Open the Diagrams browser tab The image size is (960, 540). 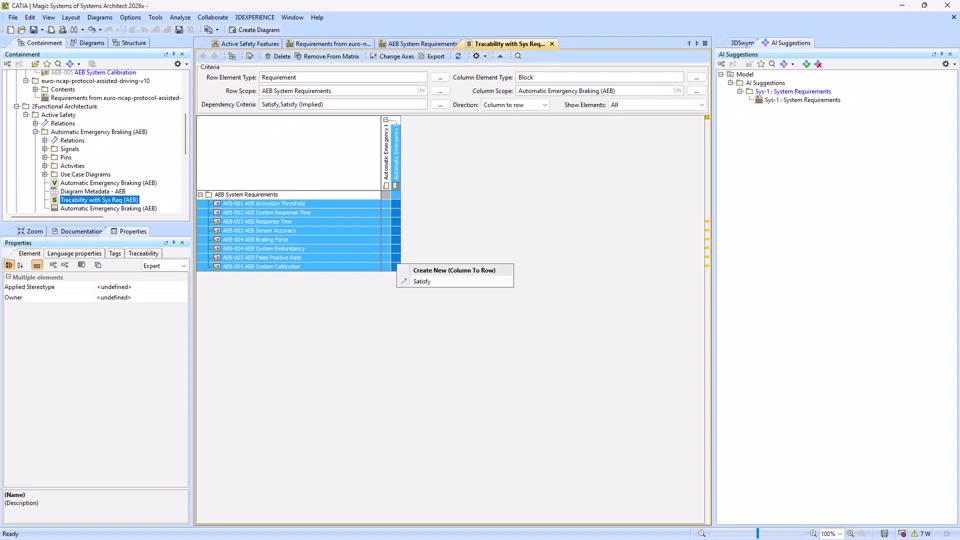(x=87, y=43)
